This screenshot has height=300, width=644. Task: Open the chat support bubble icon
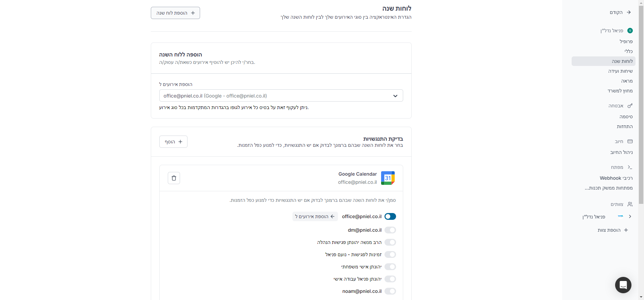pyautogui.click(x=623, y=285)
